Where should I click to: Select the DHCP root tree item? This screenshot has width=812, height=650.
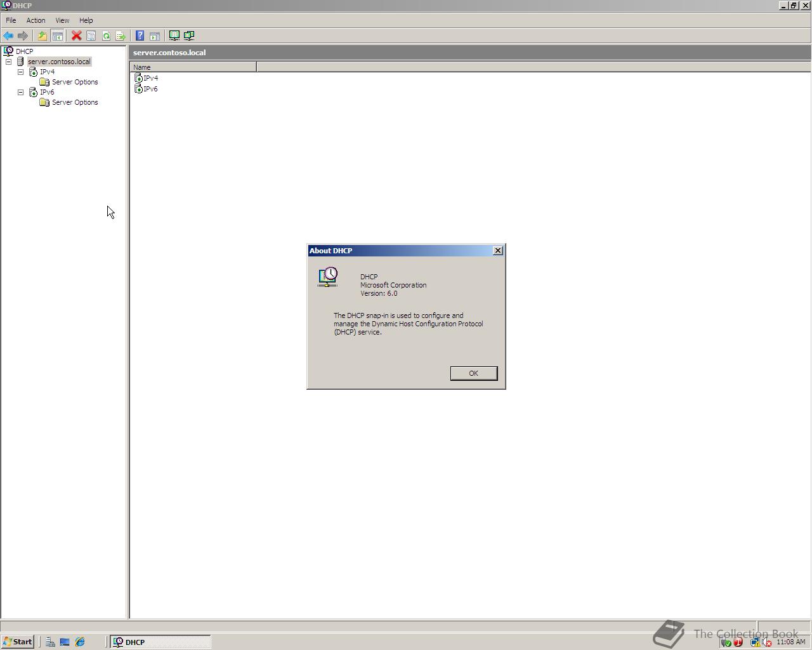point(25,51)
